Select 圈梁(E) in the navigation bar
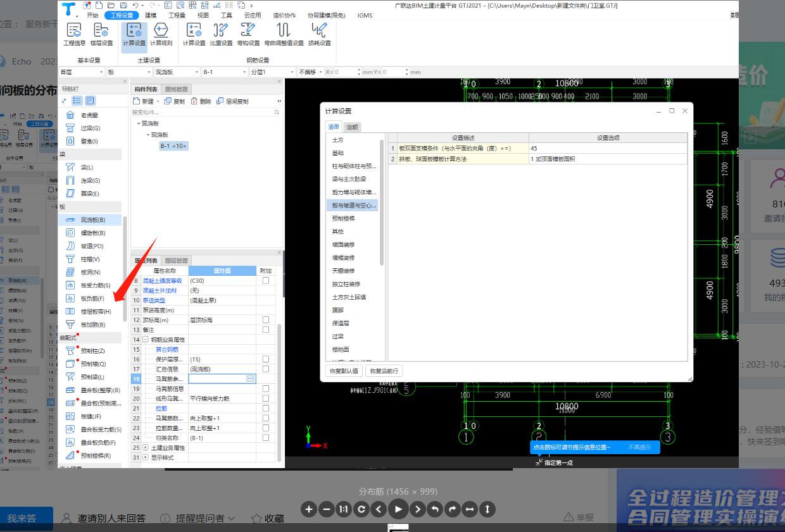The width and height of the screenshot is (785, 532). click(90, 194)
